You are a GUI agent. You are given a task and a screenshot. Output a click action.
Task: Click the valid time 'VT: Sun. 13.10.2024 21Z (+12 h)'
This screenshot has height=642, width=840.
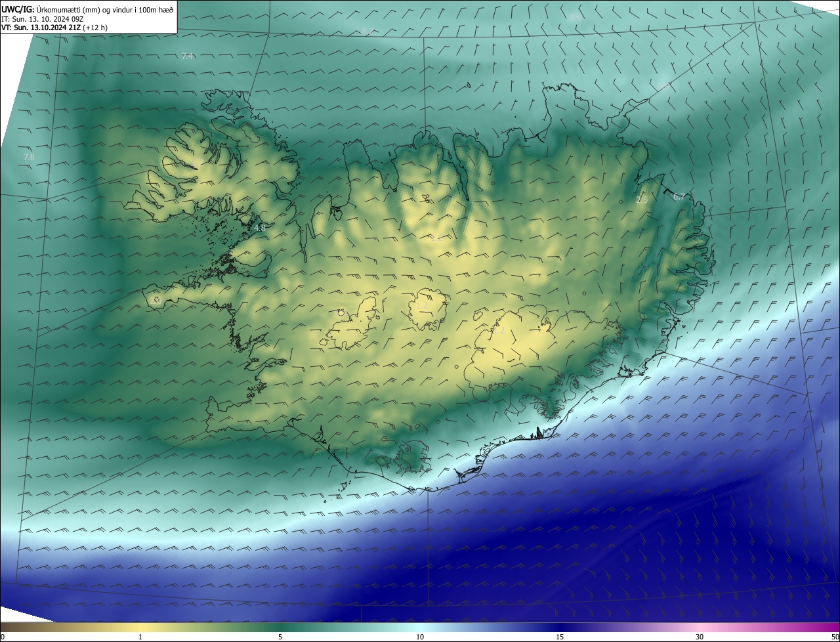54,28
